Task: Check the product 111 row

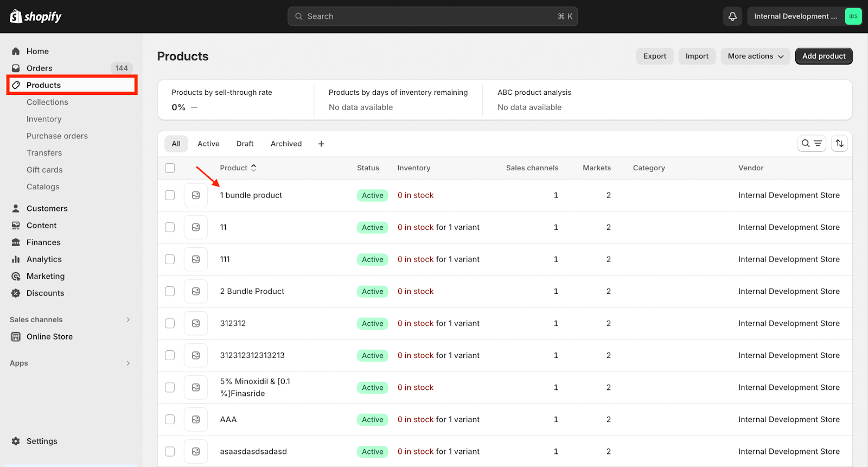Action: 170,259
